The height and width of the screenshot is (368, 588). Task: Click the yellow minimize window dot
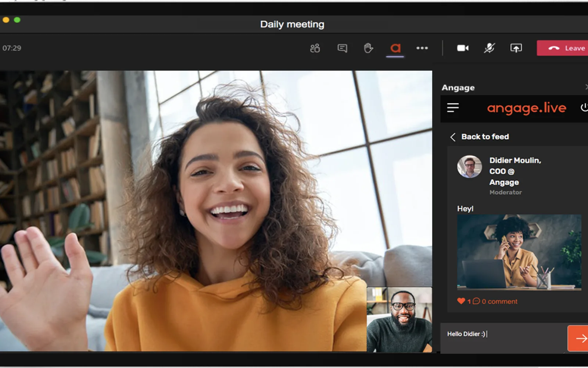(6, 20)
